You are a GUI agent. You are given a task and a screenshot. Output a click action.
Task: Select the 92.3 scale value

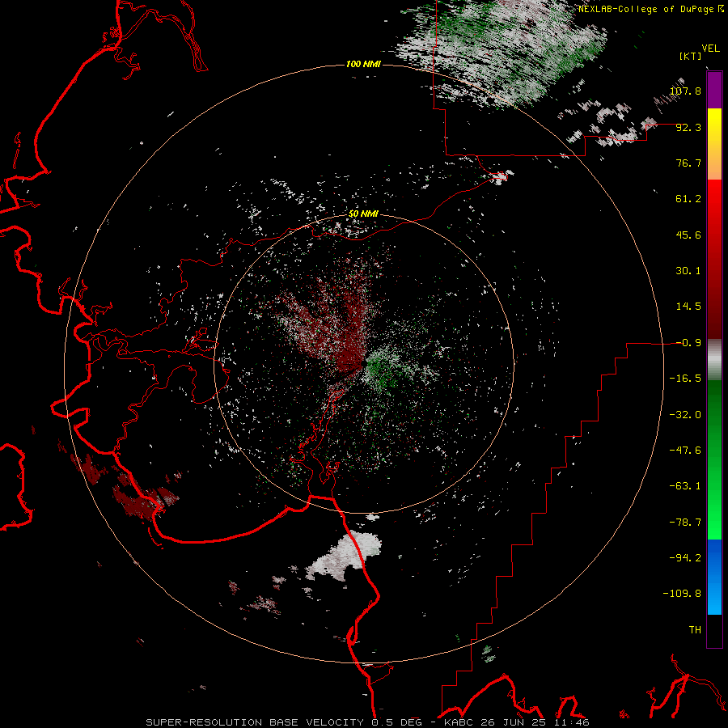(x=688, y=127)
